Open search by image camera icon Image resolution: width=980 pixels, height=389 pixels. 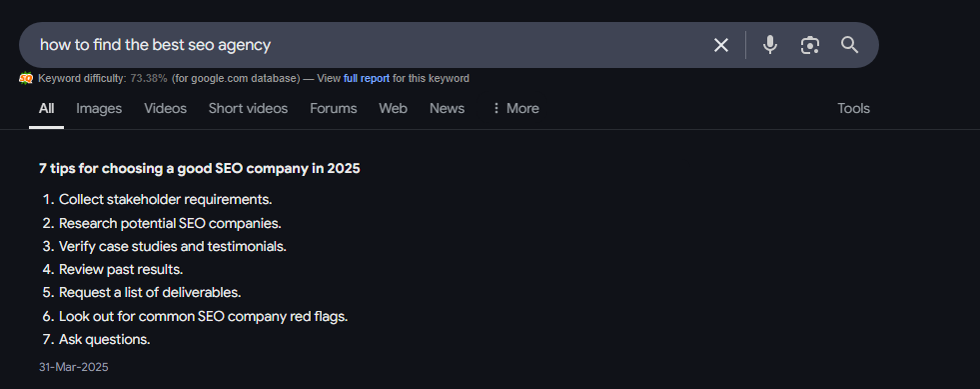tap(810, 45)
